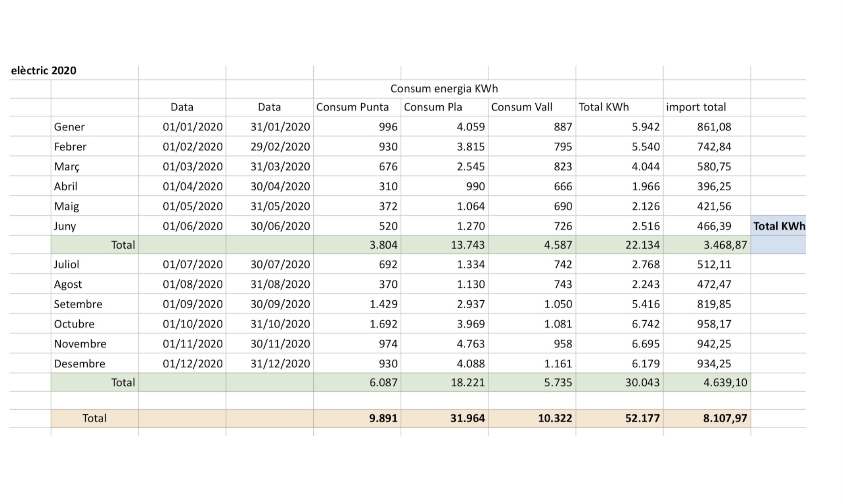Select the 'Consum Pla' column header
Viewport: 843px width, 504px height.
pos(433,107)
